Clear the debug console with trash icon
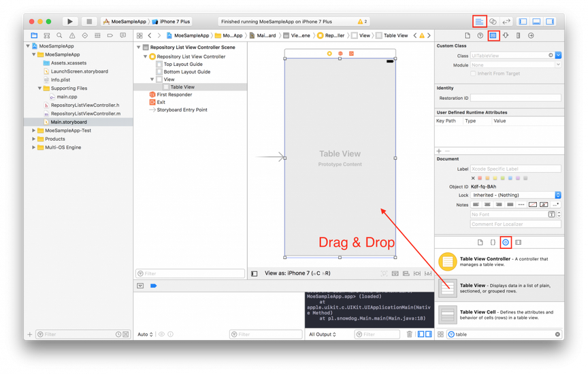Image resolution: width=588 pixels, height=374 pixels. click(x=410, y=334)
